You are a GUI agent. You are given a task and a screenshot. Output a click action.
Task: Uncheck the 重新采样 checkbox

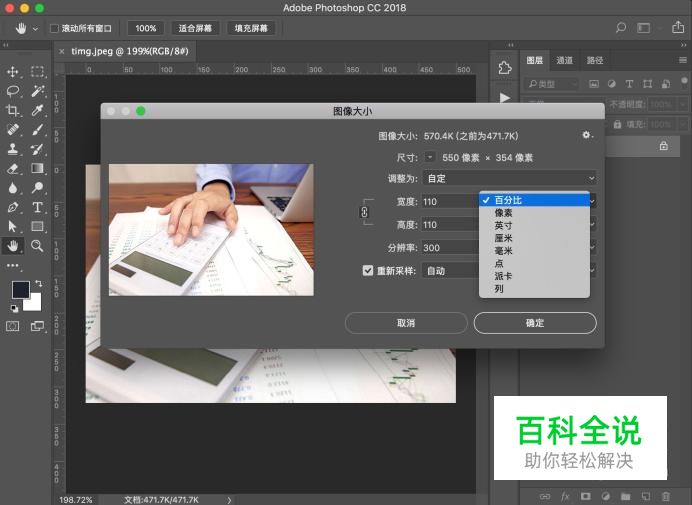pos(367,270)
